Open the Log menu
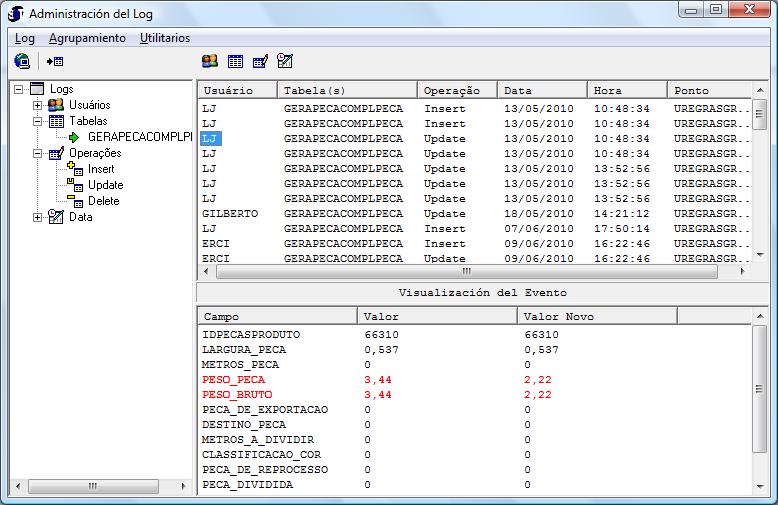This screenshot has height=505, width=778. point(25,38)
